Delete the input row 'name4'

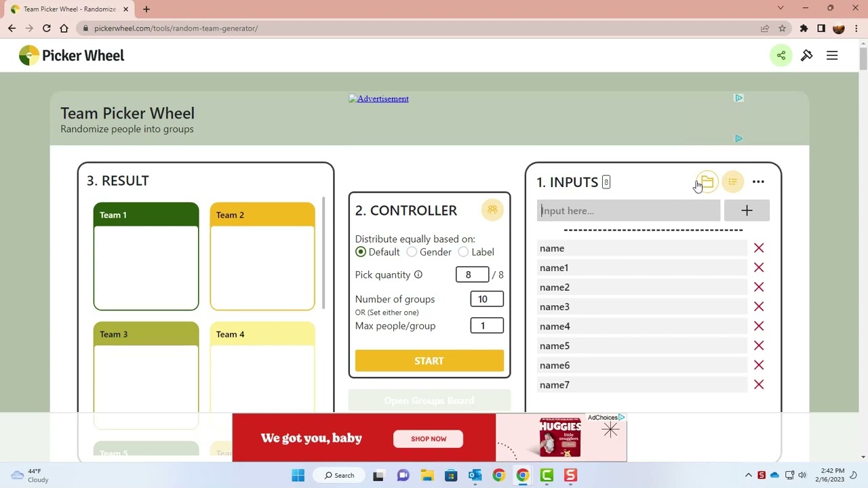click(x=759, y=327)
